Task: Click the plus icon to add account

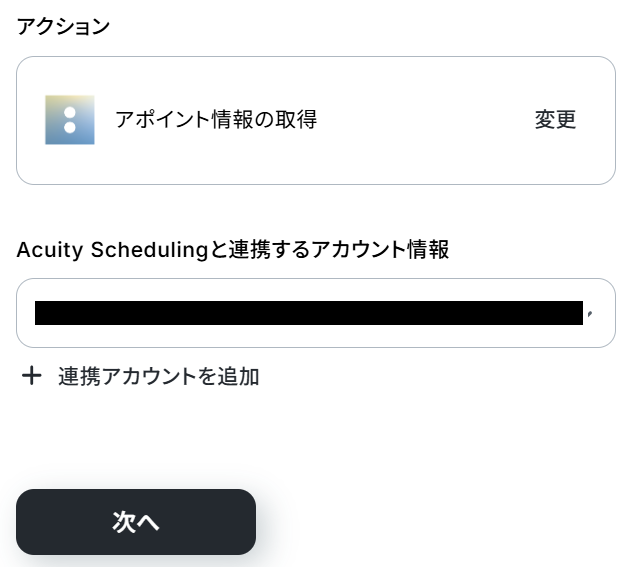Action: pos(32,376)
